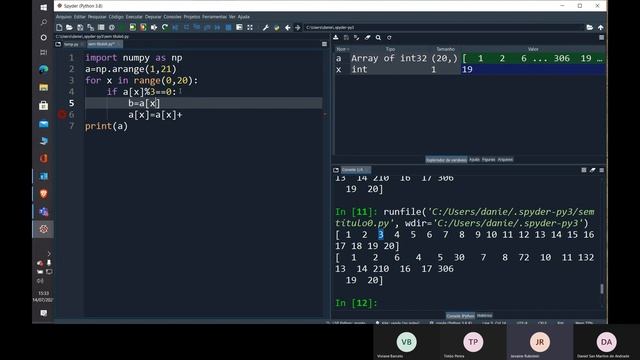This screenshot has height=360, width=640.
Task: Open the Ferramentas menu
Action: tap(214, 17)
